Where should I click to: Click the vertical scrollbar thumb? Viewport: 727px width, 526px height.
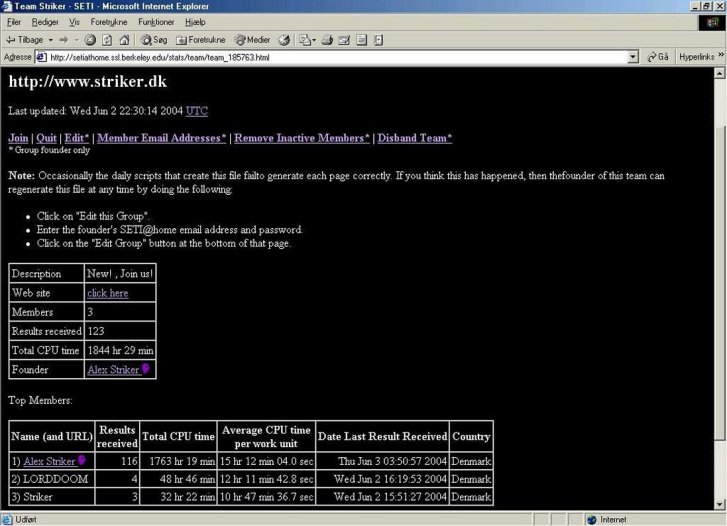(x=720, y=283)
